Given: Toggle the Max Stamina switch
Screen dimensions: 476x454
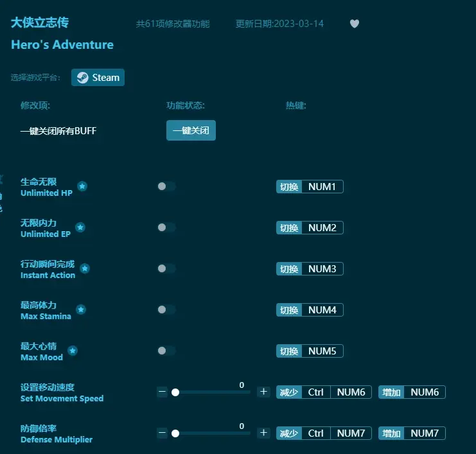Looking at the screenshot, I should click(166, 310).
